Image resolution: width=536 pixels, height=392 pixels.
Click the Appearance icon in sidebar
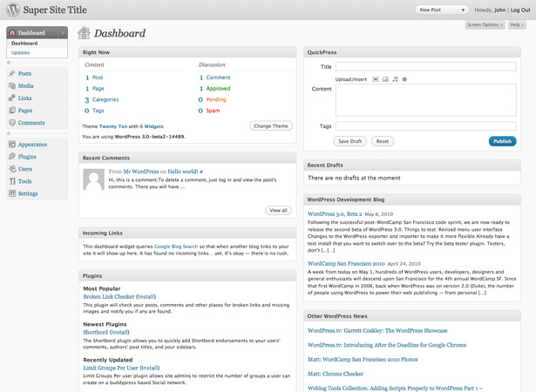[12, 144]
